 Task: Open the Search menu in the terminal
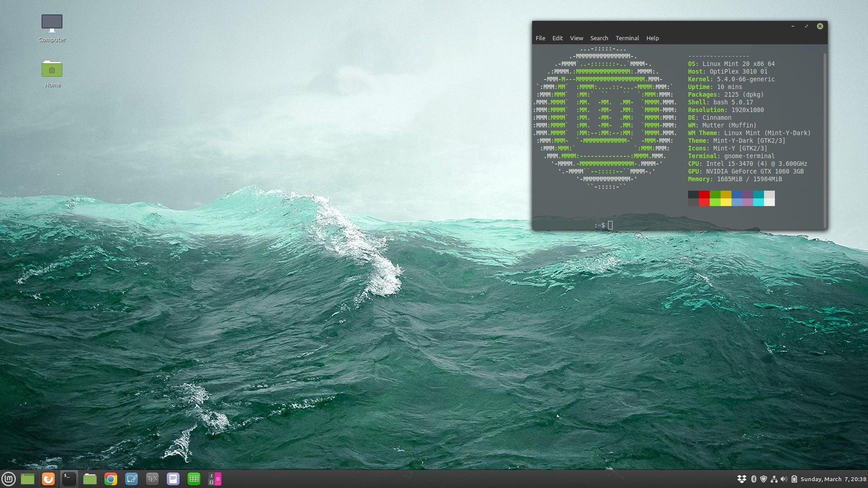[x=599, y=38]
